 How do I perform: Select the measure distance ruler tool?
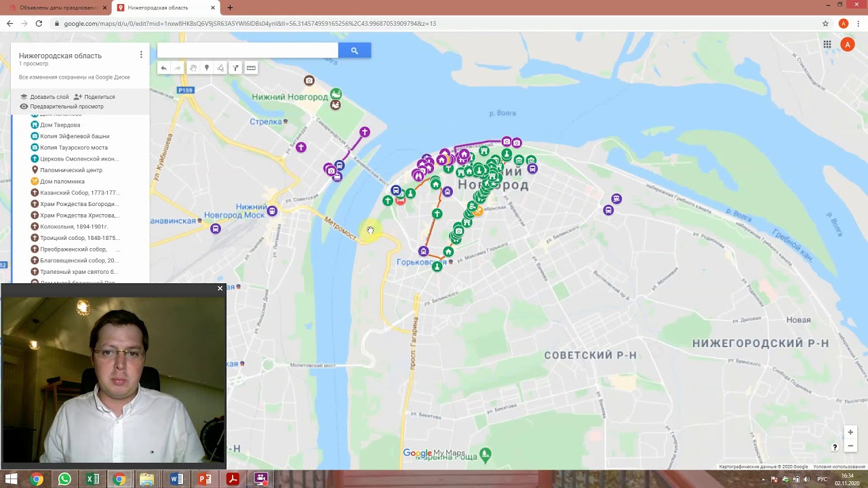251,68
